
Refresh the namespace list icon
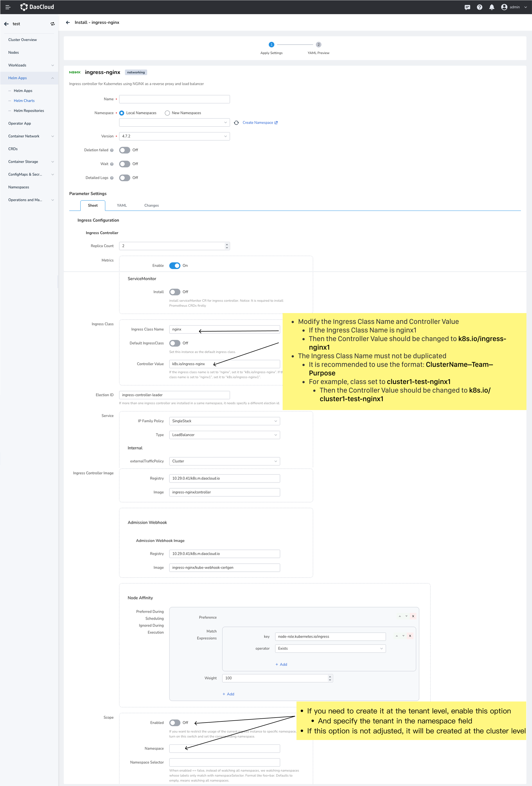236,123
